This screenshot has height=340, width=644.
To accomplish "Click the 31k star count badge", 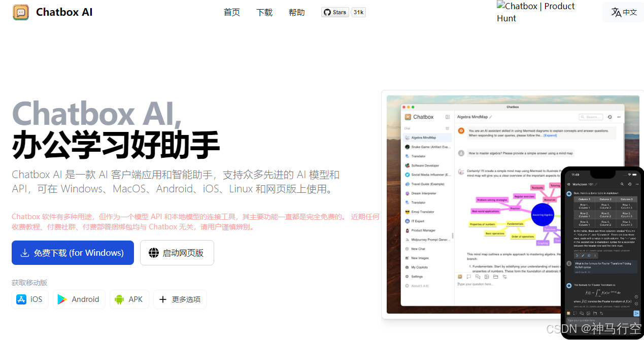I will coord(359,12).
